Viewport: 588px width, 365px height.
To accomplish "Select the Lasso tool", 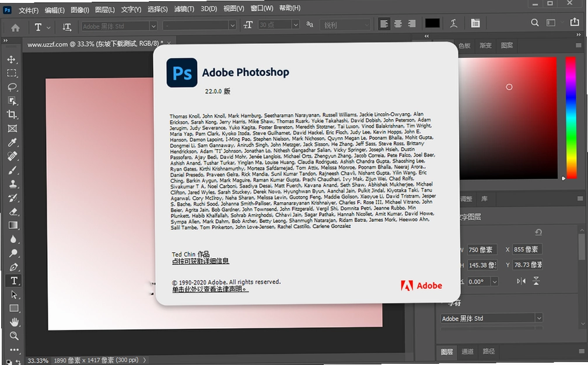I will 12,87.
